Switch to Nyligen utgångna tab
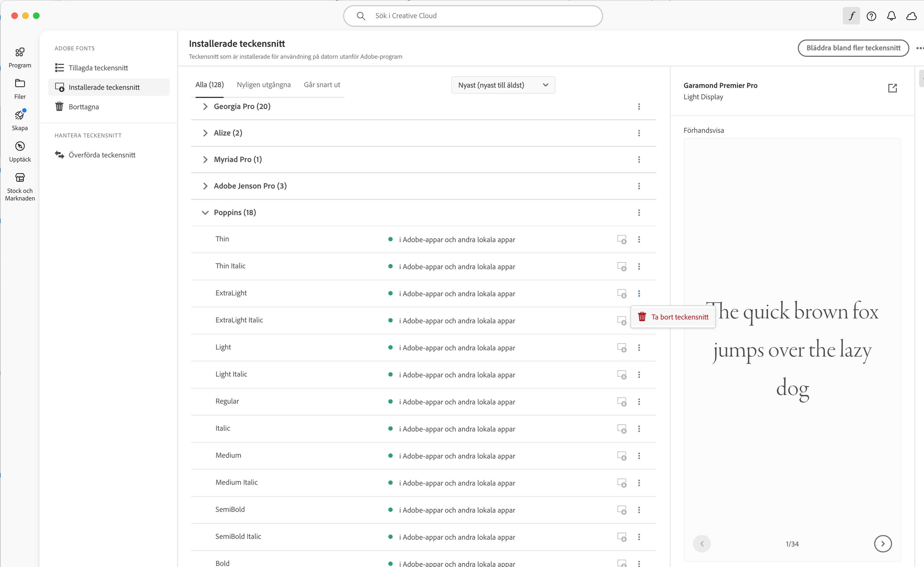The image size is (924, 567). [263, 85]
